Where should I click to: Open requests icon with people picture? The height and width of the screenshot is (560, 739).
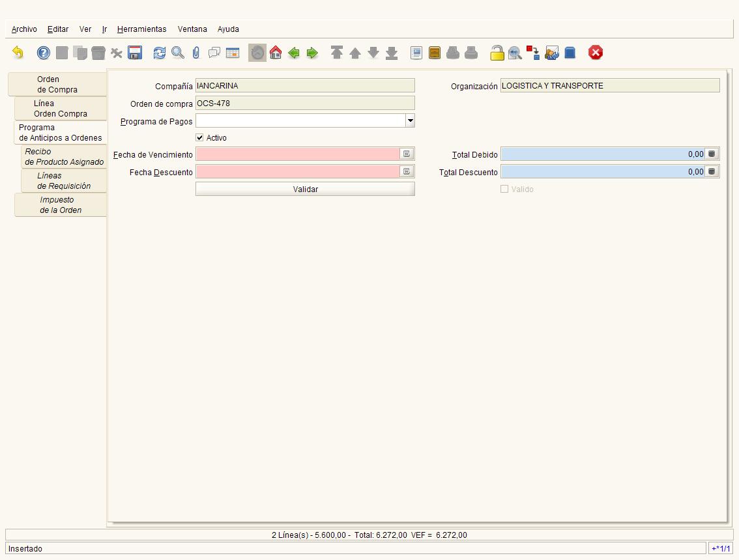coord(551,52)
